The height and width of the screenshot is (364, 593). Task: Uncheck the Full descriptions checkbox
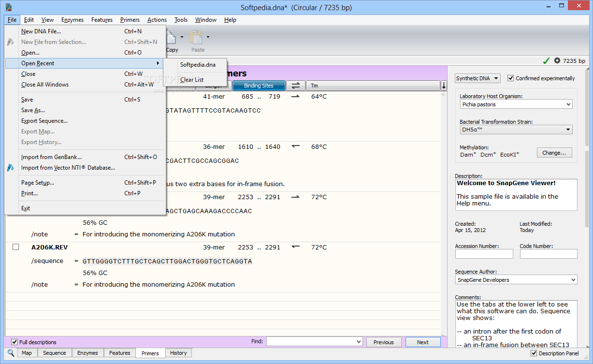[x=14, y=342]
